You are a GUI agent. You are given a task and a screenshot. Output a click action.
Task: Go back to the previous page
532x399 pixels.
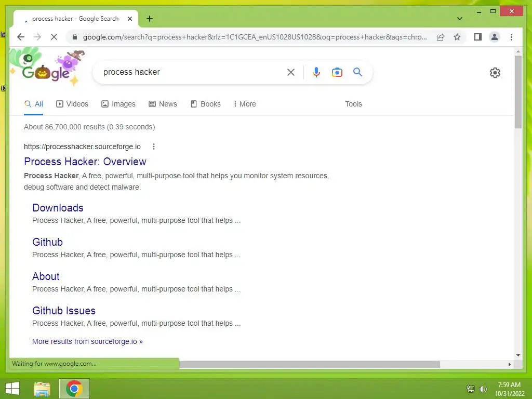point(21,37)
